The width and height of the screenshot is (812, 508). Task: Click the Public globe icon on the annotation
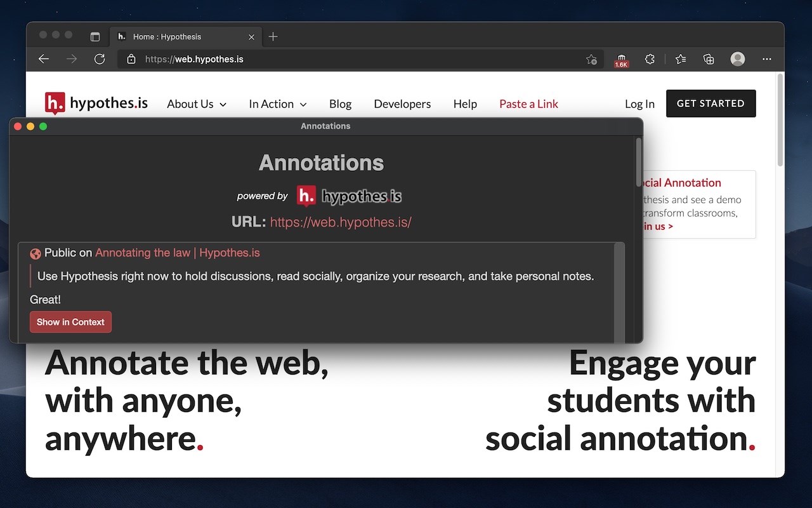36,253
